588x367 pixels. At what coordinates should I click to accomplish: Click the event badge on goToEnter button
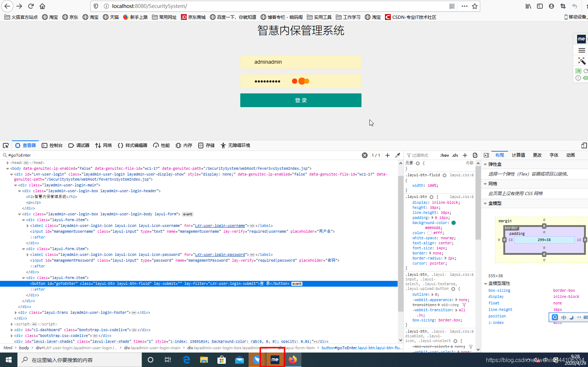click(297, 284)
